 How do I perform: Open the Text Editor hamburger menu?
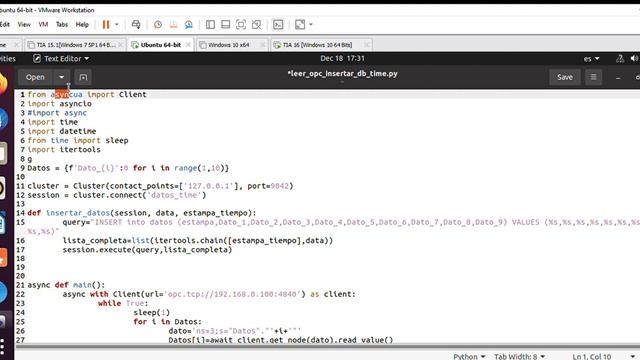(593, 77)
